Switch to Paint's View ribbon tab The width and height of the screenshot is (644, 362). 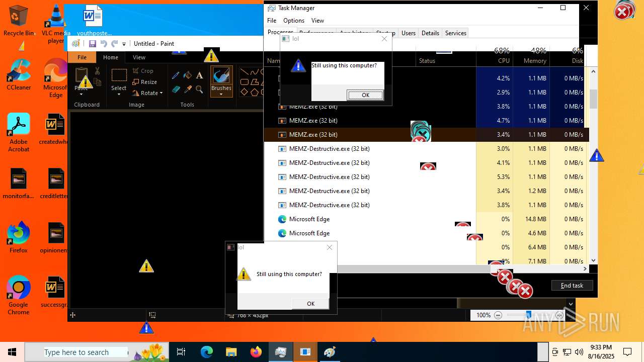139,57
